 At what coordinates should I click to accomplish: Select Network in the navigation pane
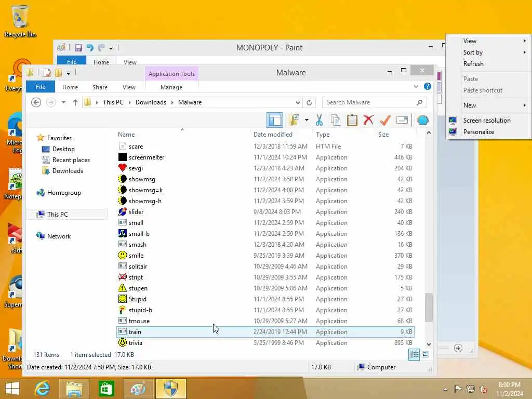click(x=58, y=236)
